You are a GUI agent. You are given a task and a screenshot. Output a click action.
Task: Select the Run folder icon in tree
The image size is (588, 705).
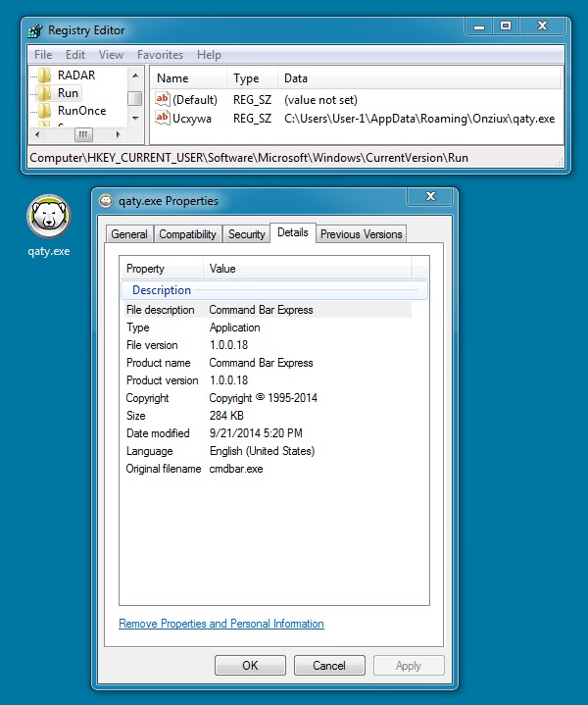coord(44,93)
